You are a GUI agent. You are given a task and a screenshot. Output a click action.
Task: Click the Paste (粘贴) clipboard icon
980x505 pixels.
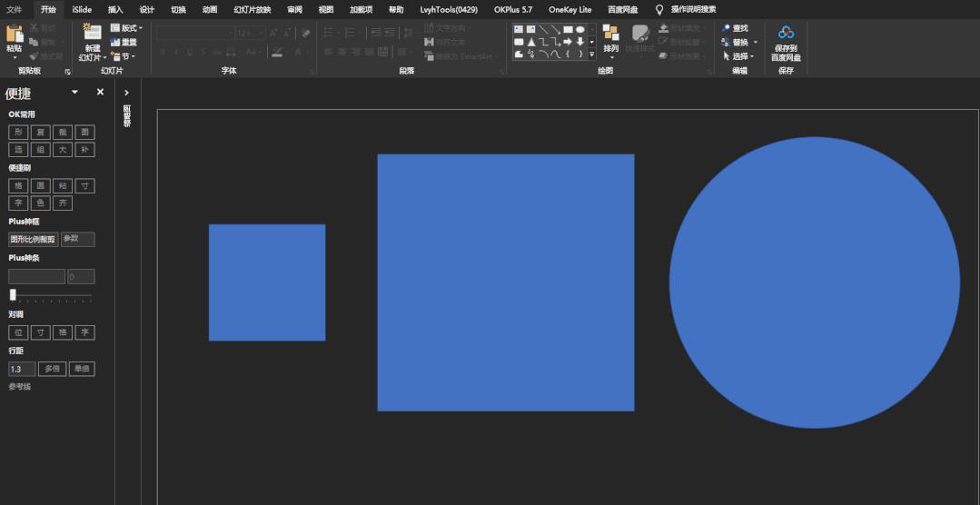[14, 35]
